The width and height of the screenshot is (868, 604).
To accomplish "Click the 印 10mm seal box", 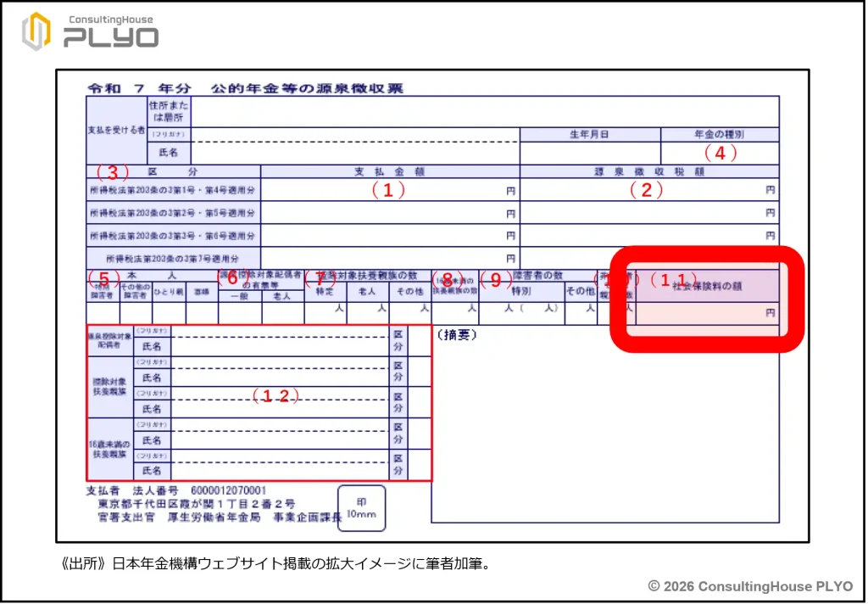I will click(x=361, y=508).
